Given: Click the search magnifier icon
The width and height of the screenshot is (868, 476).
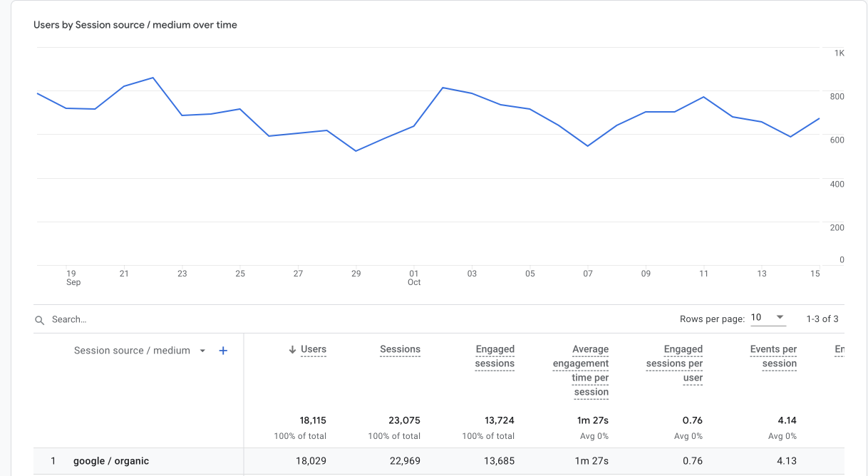Looking at the screenshot, I should pos(40,321).
